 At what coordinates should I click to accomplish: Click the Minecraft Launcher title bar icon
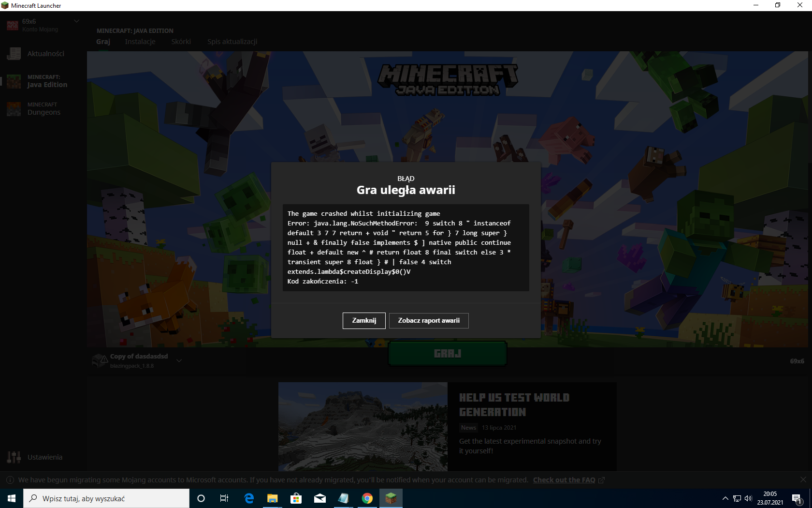[5, 5]
